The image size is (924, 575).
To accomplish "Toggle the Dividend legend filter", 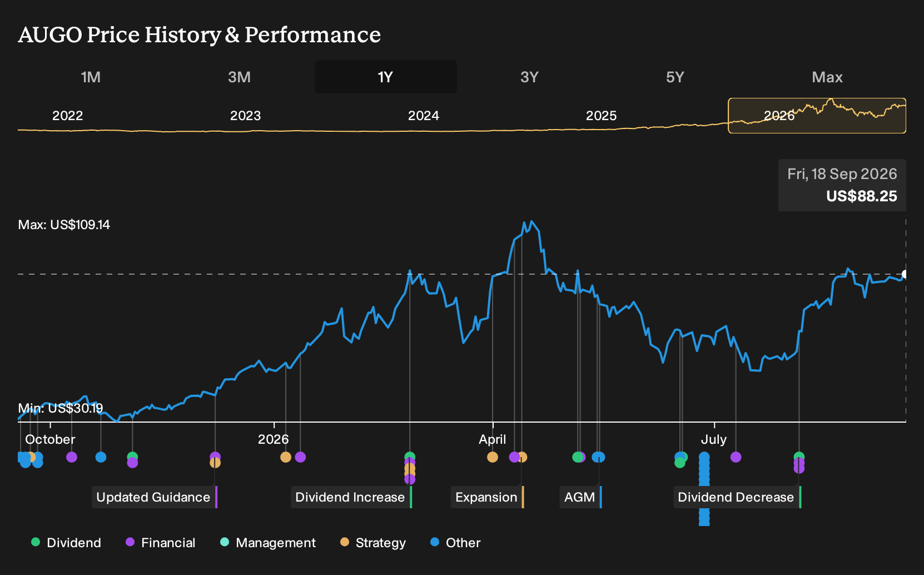I will (x=66, y=543).
